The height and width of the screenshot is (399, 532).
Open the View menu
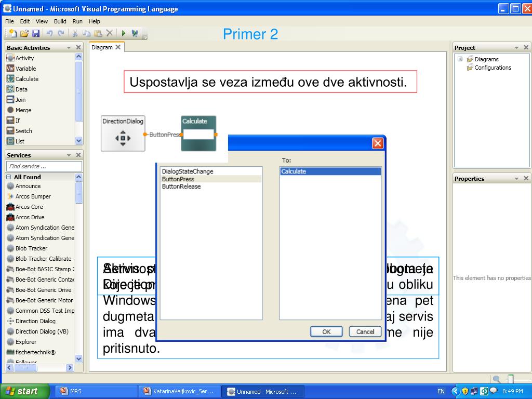pos(42,21)
